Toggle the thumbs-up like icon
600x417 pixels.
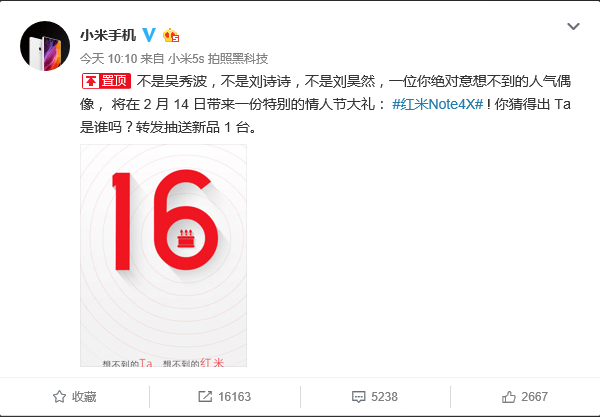click(509, 397)
